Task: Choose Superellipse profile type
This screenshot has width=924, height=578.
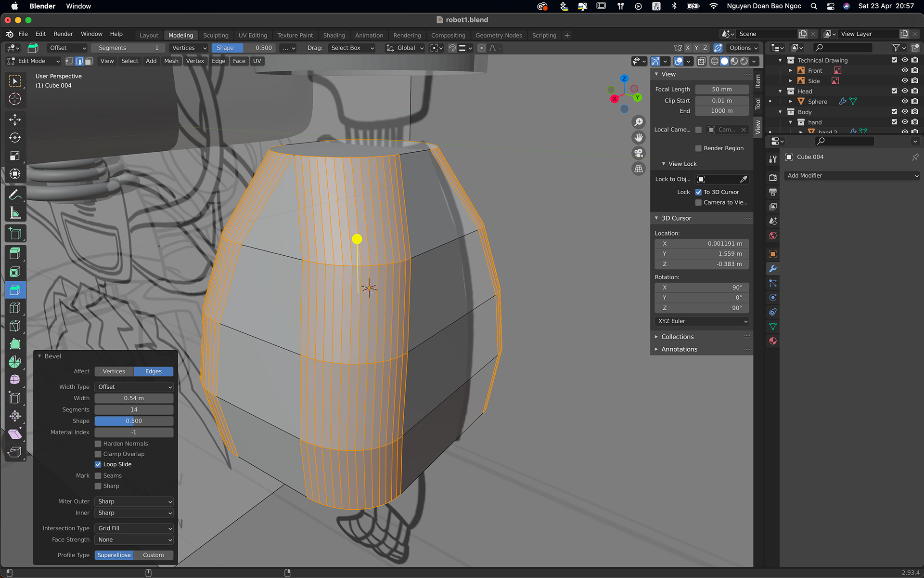Action: pos(114,556)
